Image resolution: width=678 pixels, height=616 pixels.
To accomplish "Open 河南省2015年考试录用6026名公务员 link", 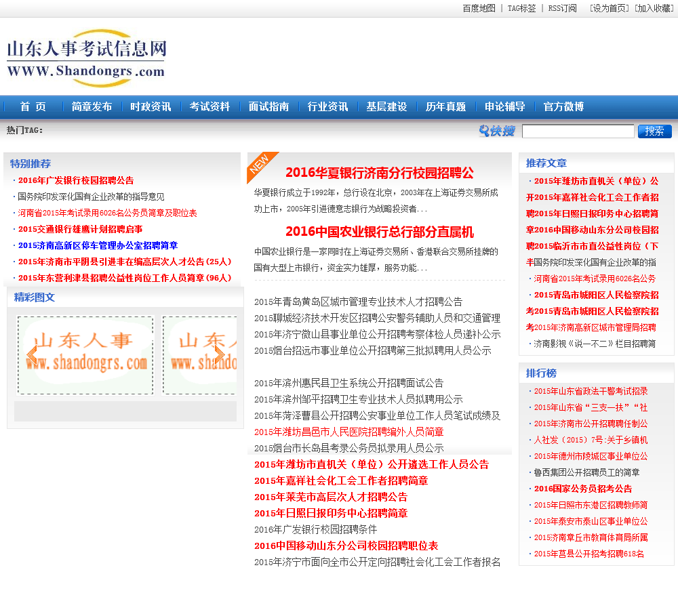I will pos(107,213).
